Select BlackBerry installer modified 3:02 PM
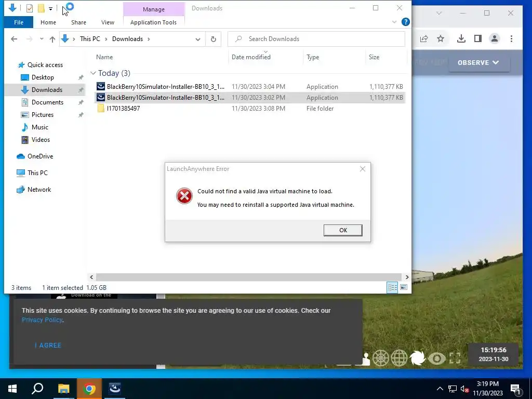This screenshot has height=399, width=532. [x=250, y=97]
